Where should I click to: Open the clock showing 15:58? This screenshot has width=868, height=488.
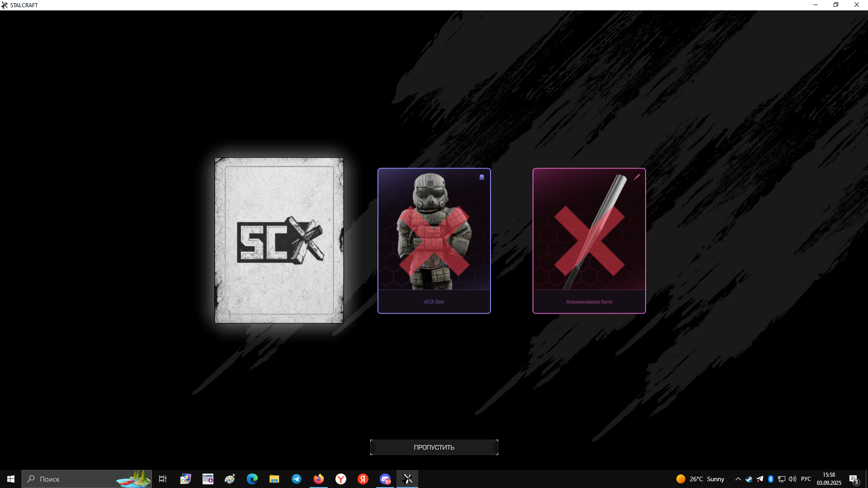point(829,479)
